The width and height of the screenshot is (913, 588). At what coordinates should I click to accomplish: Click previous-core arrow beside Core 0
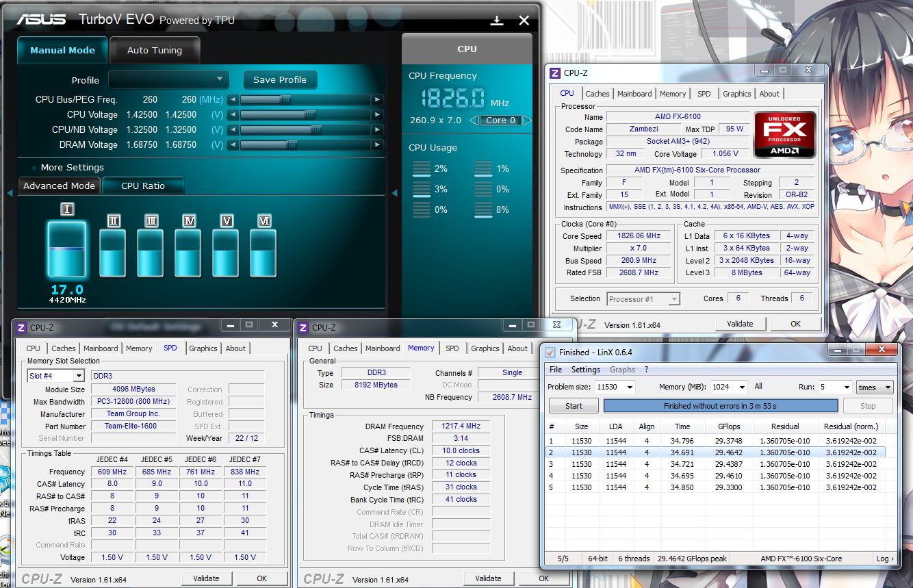[x=474, y=120]
